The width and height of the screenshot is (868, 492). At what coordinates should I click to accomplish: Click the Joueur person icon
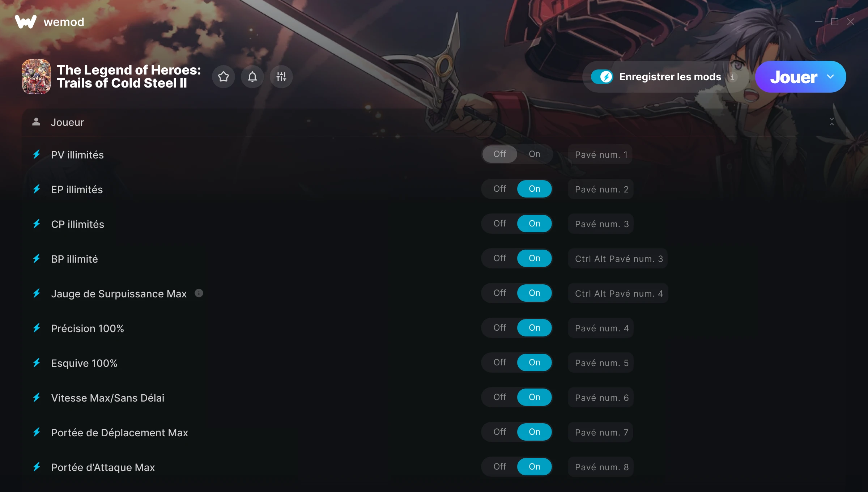(36, 122)
